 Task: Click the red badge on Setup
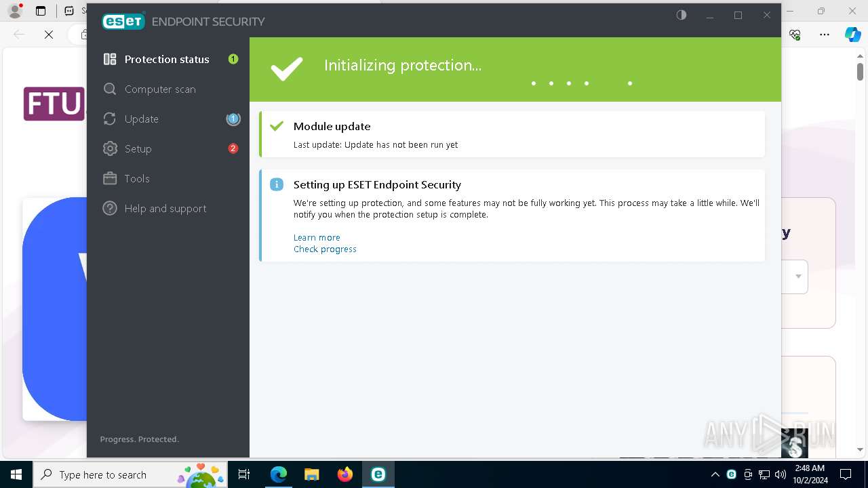point(233,148)
